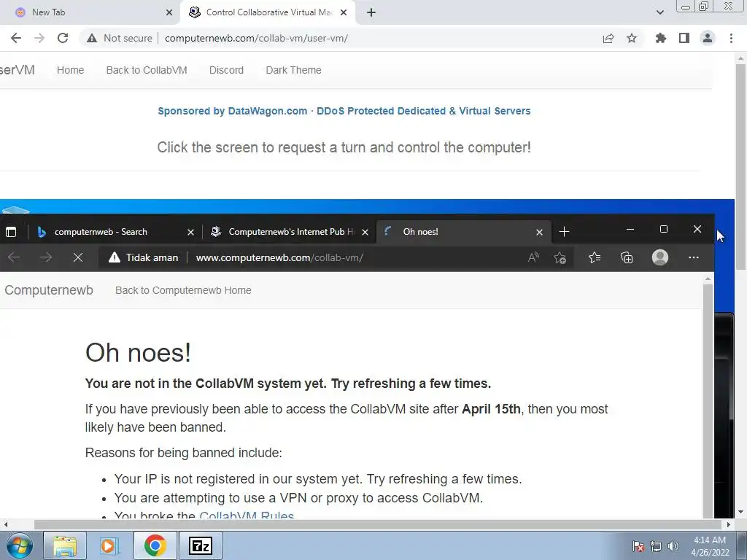Minimize the Edge window

pos(630,229)
